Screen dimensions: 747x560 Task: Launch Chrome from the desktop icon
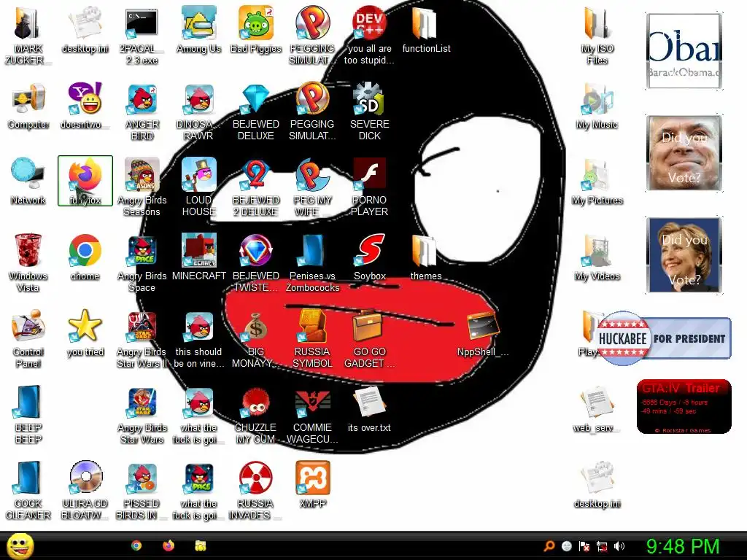coord(85,258)
